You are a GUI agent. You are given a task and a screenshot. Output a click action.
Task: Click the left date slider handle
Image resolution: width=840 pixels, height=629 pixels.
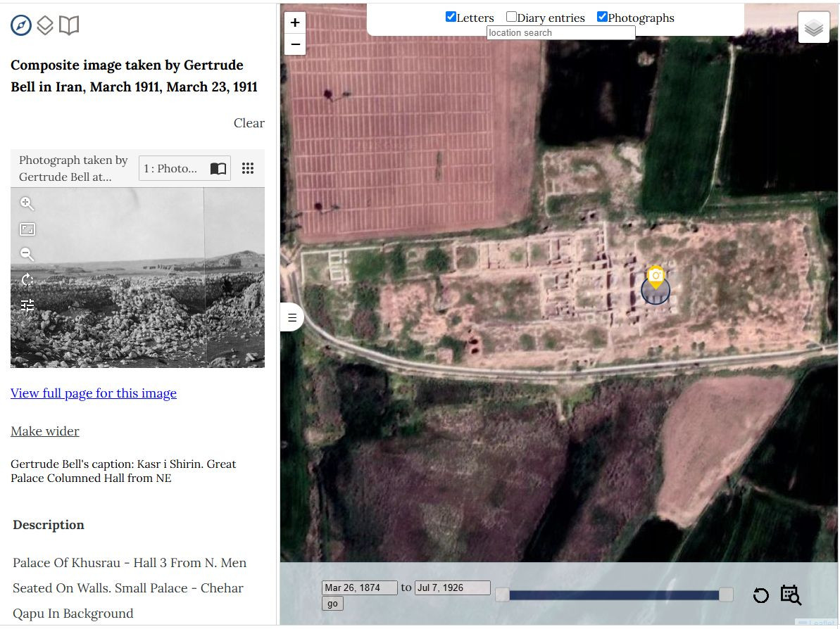(503, 595)
